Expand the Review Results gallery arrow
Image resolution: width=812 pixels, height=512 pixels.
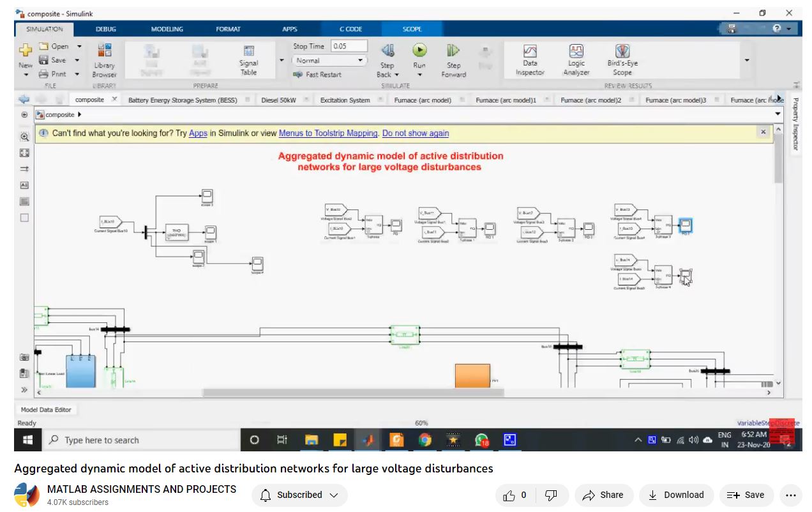pos(747,60)
